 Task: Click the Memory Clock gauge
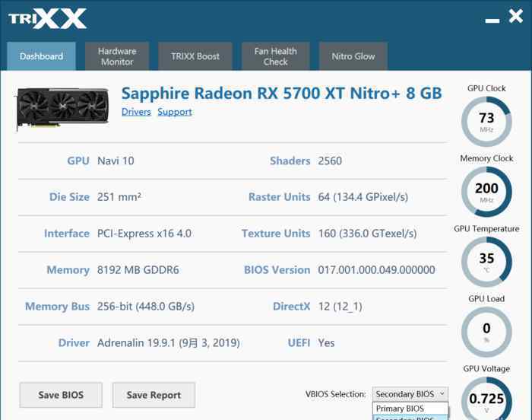click(x=486, y=192)
